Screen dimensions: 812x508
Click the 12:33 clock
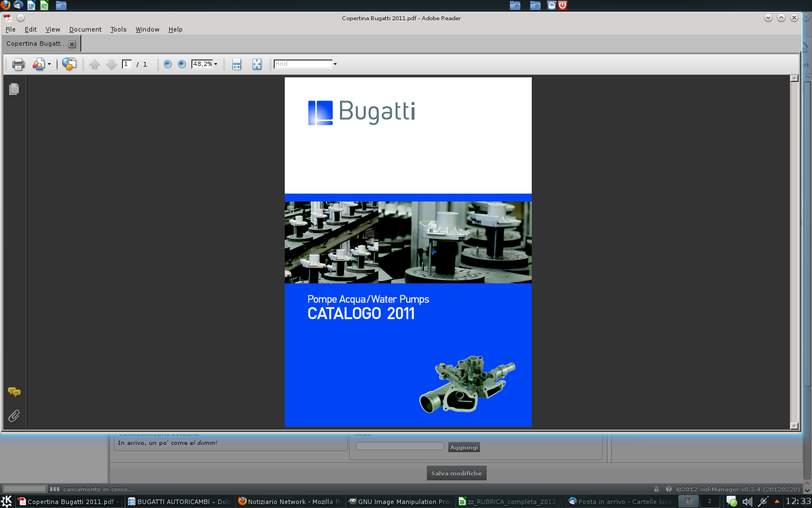point(798,501)
